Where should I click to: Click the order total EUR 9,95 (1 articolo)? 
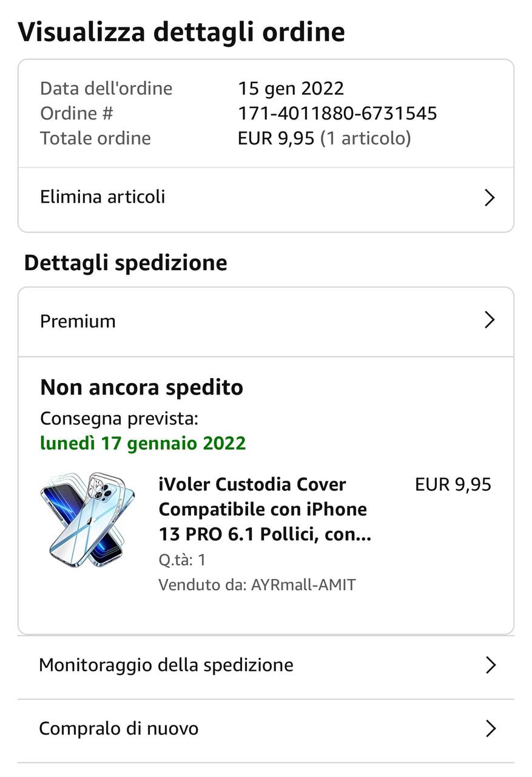pos(324,138)
